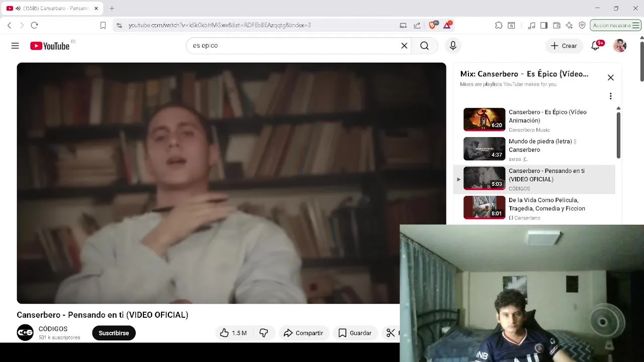Click the "El Canserbero" channel text
The image size is (644, 362).
coord(524,218)
